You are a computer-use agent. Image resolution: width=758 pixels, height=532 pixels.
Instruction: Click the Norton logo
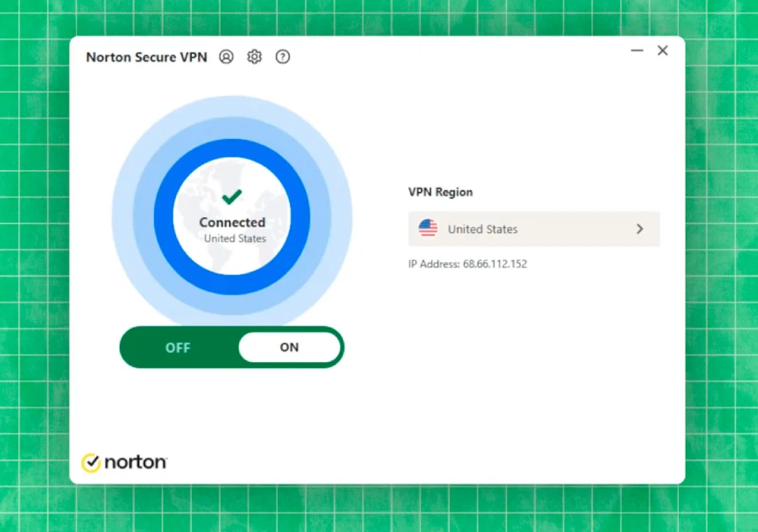coord(125,462)
